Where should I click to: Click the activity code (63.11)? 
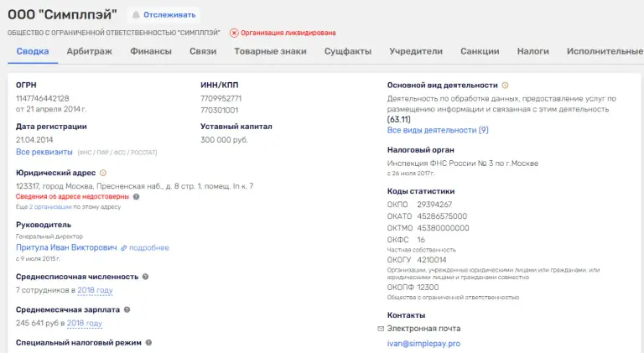(x=399, y=119)
